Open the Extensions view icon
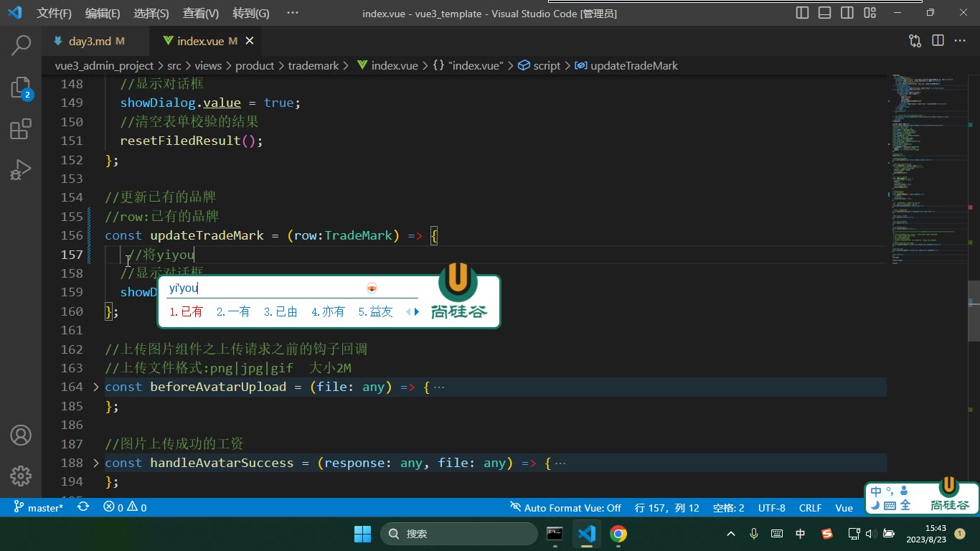 pos(21,129)
